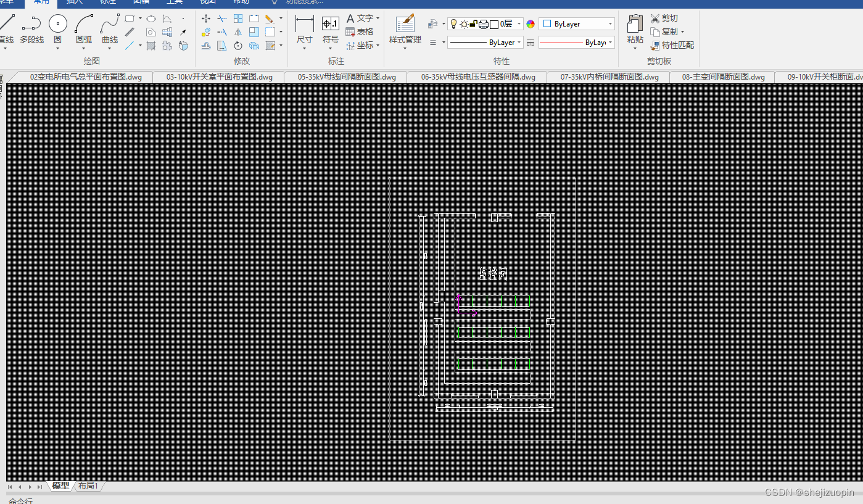Screen dimensions: 863x504
Task: Click the Extend tool in Modify
Action: (x=222, y=32)
